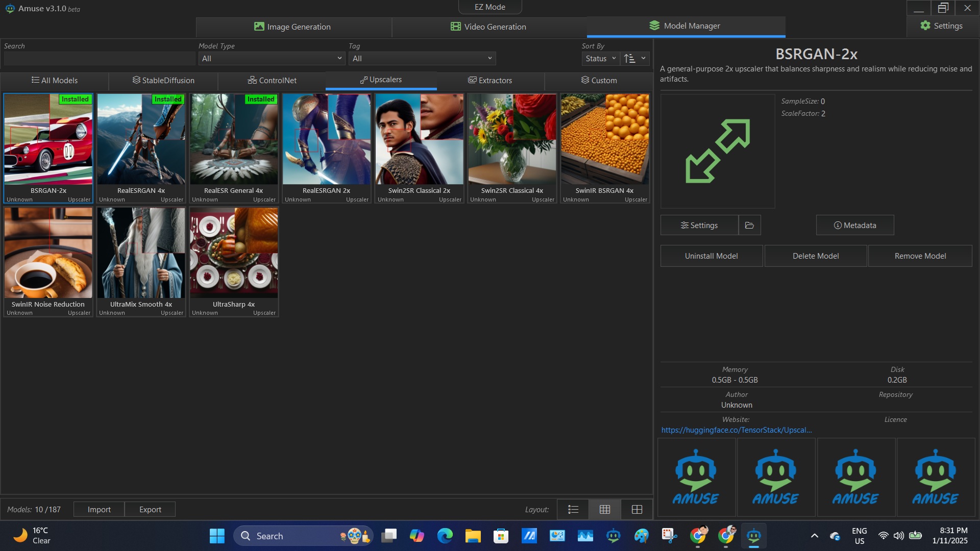
Task: Open the Settings gear in the top bar
Action: point(942,26)
